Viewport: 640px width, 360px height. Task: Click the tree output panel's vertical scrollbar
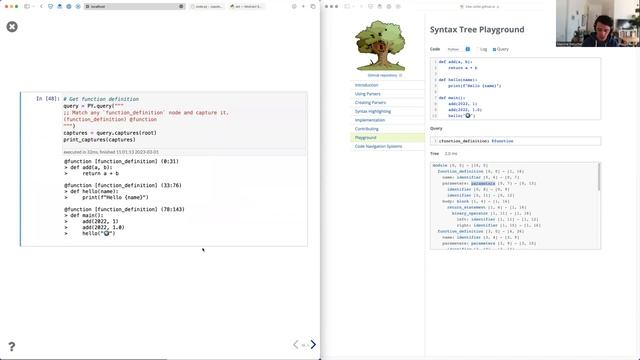(x=599, y=176)
